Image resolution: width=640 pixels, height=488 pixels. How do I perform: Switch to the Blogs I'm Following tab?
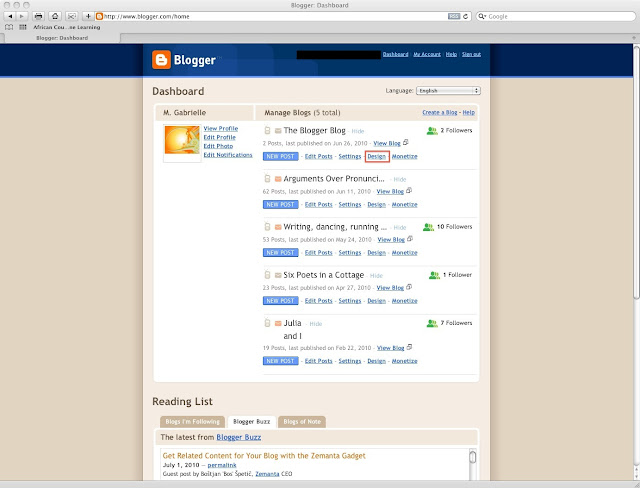(x=192, y=422)
